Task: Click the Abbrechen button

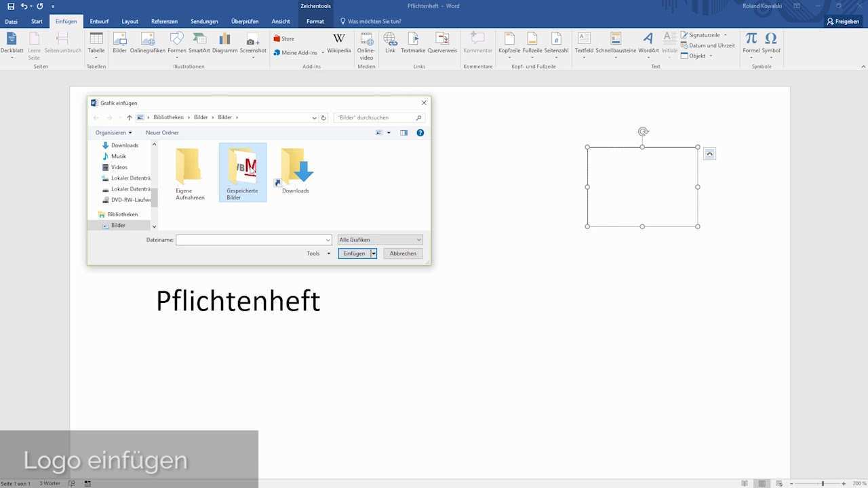Action: (403, 253)
